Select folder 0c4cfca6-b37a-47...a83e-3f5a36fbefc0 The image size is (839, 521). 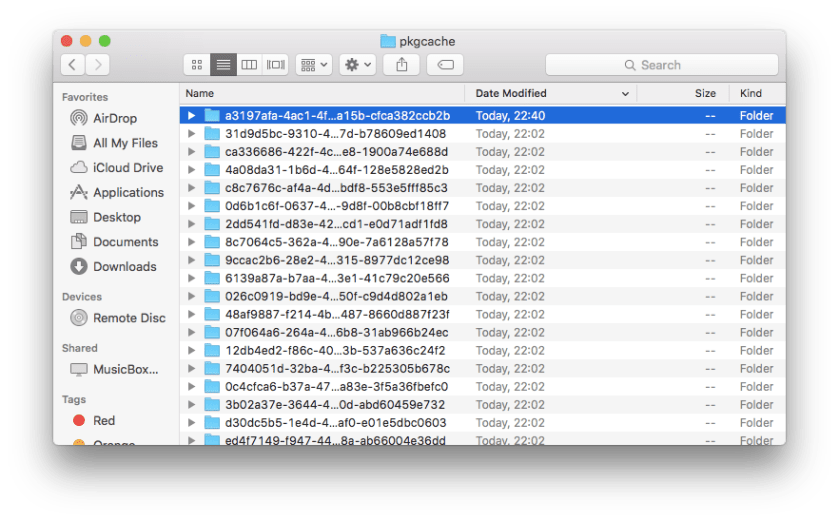click(x=483, y=387)
